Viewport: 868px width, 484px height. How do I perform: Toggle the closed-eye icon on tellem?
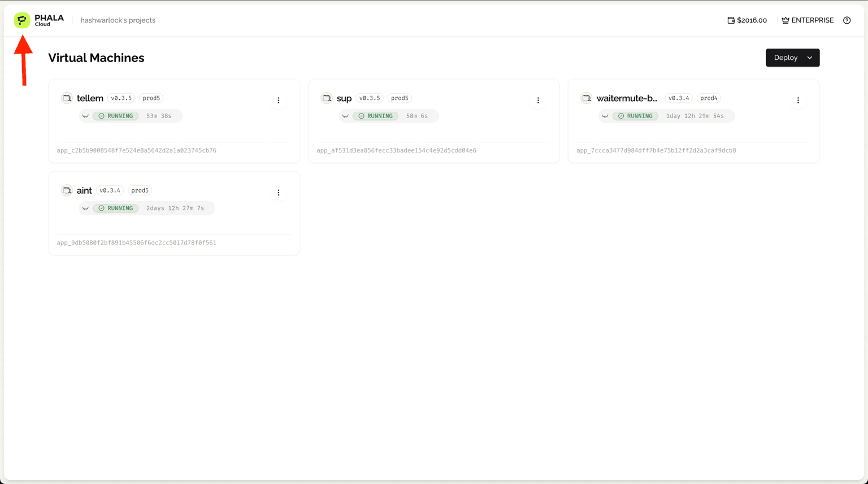tap(85, 116)
